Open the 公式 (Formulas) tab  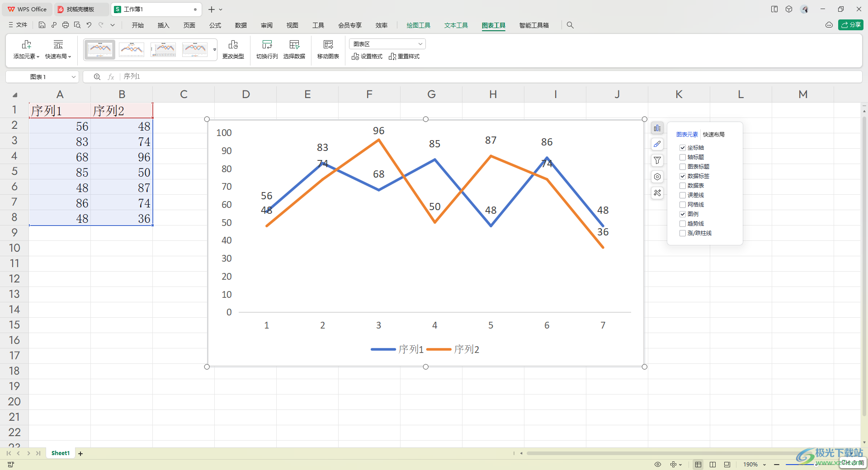pos(215,25)
